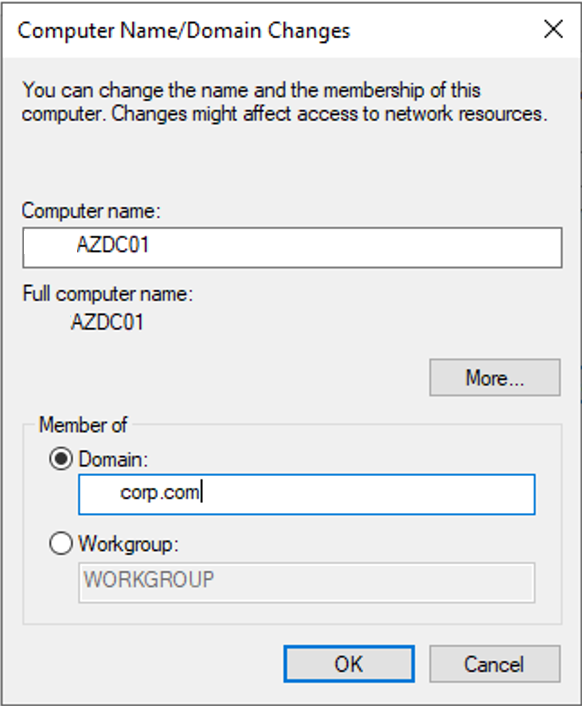The height and width of the screenshot is (706, 582).
Task: Click the greyed-out WORKGROUP text box
Action: point(307,582)
